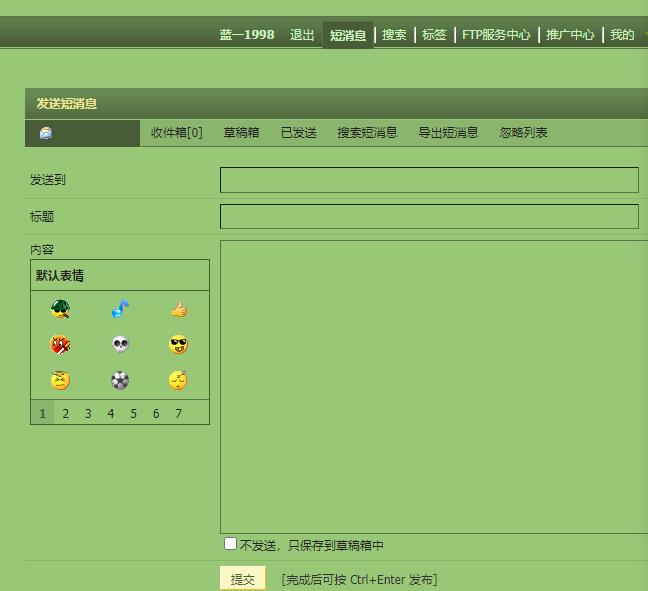The image size is (648, 591).
Task: Go to emoticon page 7
Action: pyautogui.click(x=179, y=413)
